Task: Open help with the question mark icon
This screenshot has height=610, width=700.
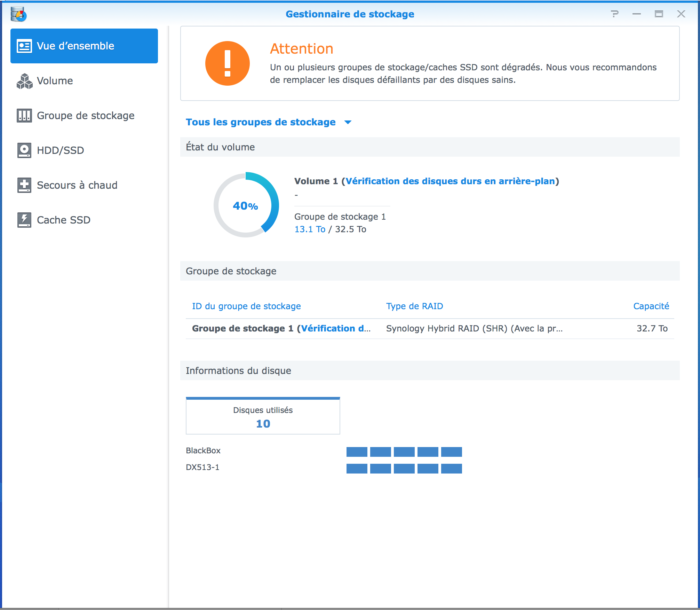Action: pyautogui.click(x=615, y=14)
